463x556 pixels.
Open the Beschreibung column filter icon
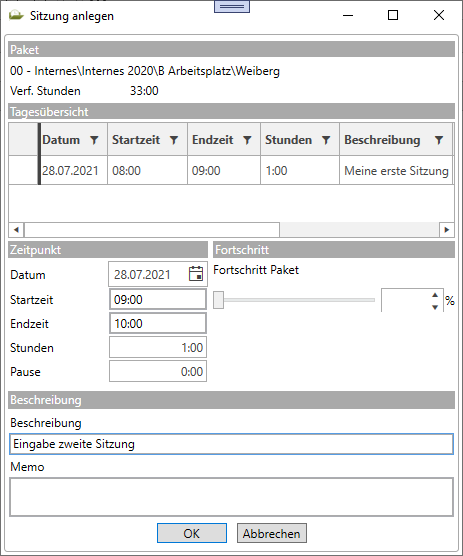click(439, 140)
